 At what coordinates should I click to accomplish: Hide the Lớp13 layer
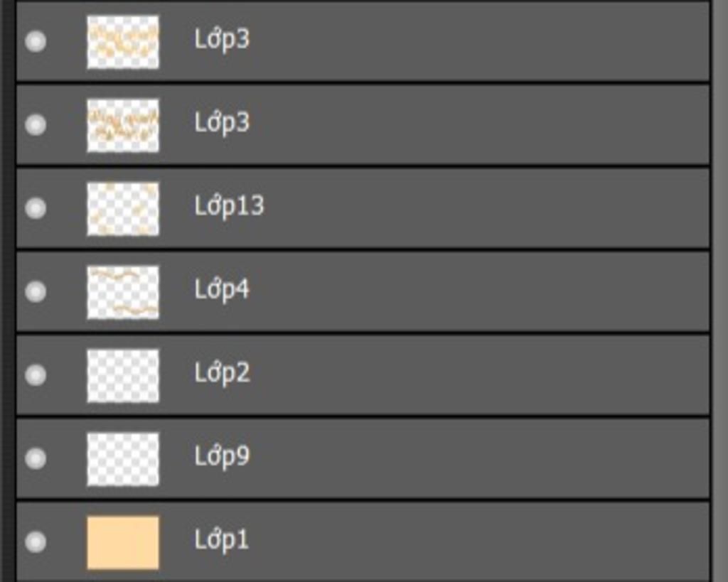pos(36,208)
